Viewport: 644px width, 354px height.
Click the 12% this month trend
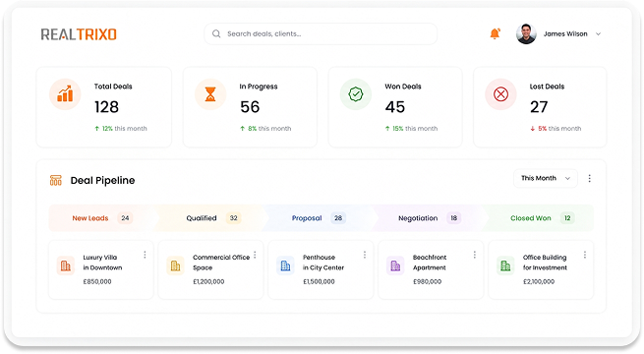coord(121,129)
